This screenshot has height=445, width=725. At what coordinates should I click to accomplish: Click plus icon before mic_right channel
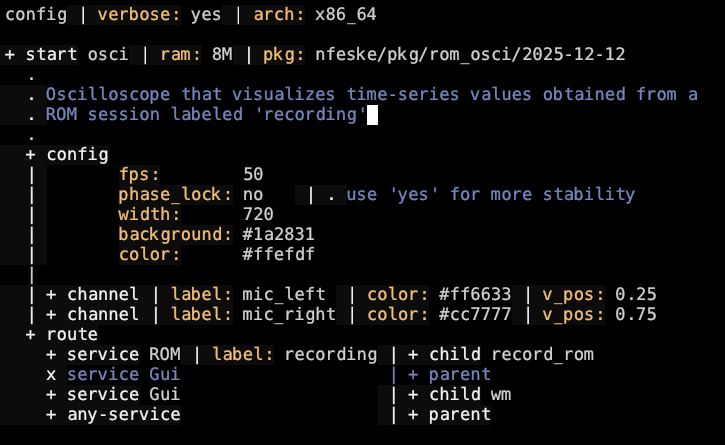[x=51, y=314]
